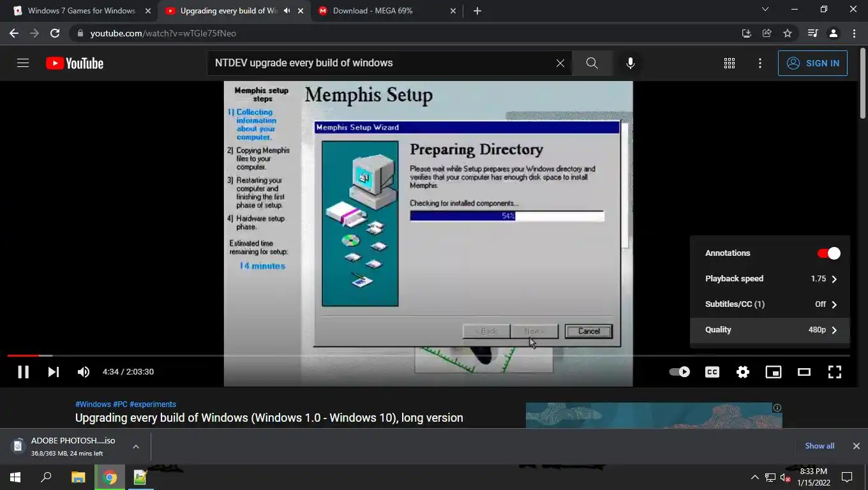The width and height of the screenshot is (868, 490).
Task: Turn off the Annotations switch
Action: point(828,253)
